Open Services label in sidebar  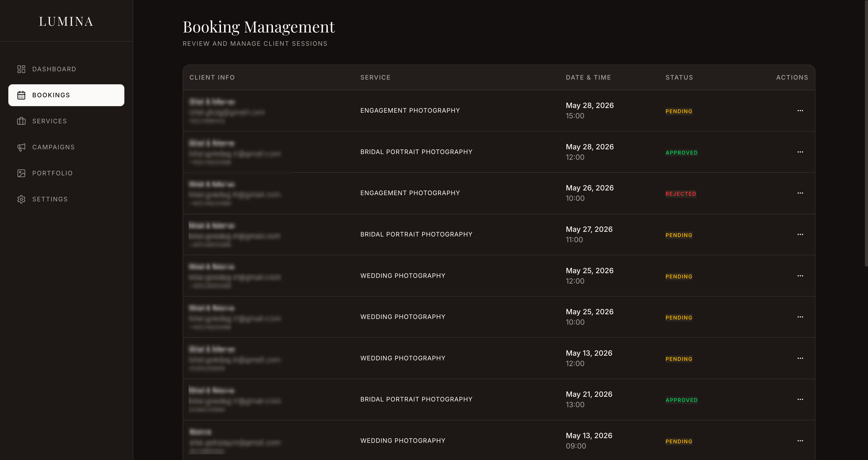(x=49, y=121)
